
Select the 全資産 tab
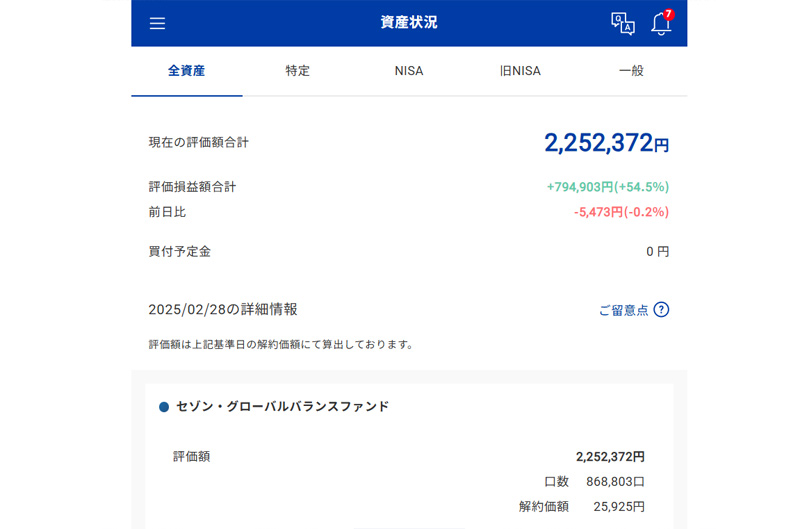[x=187, y=71]
